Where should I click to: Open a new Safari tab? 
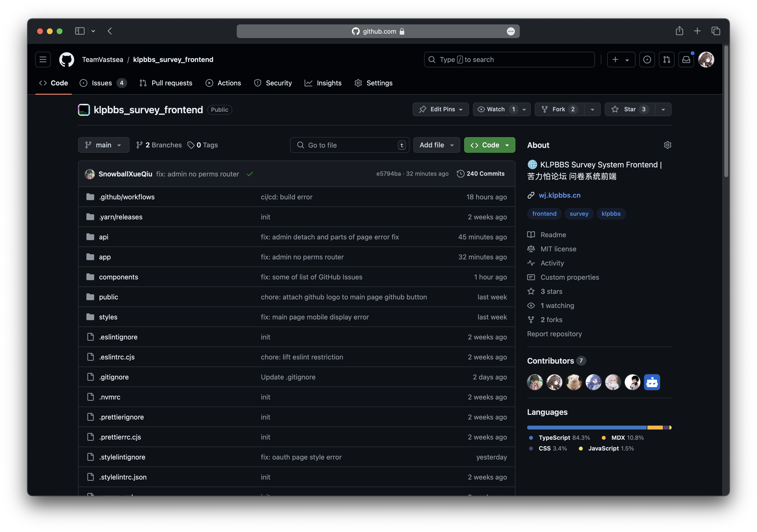coord(697,31)
